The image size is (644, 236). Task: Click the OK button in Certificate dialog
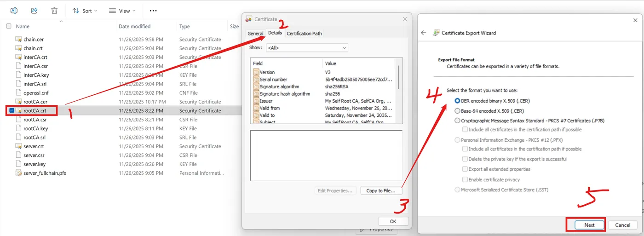[x=393, y=221]
